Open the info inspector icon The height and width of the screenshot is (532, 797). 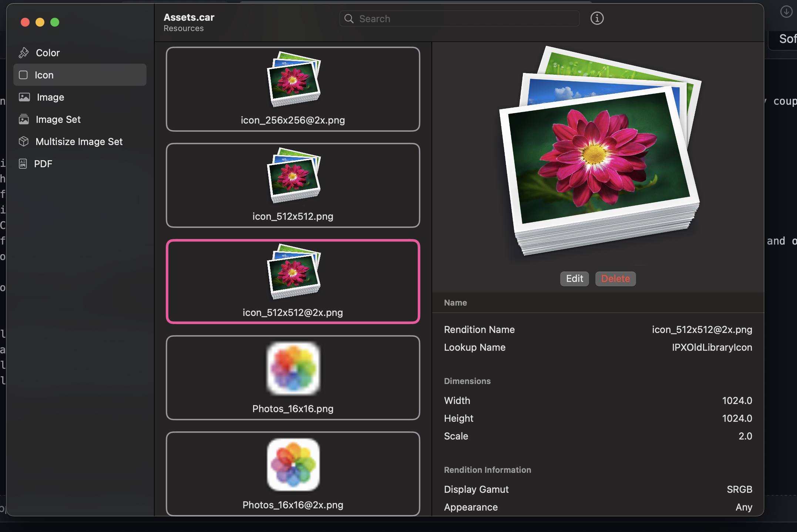tap(597, 18)
